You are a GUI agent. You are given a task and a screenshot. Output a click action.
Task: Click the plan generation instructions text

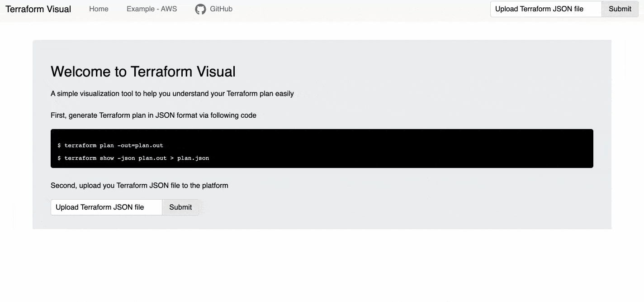point(154,115)
